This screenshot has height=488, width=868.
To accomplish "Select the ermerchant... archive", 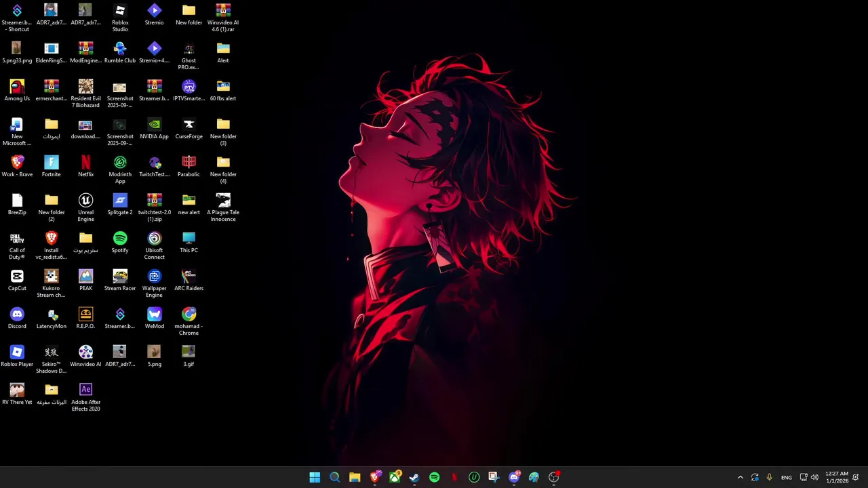I will 52,90.
